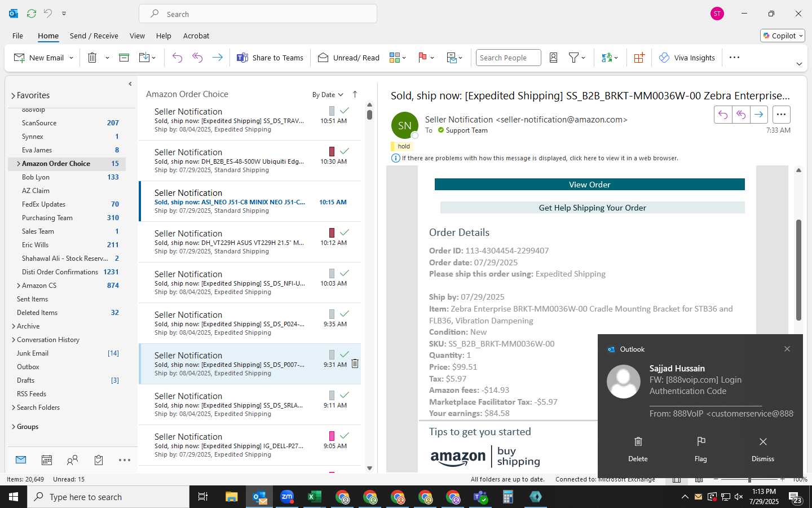Open Zoom from the taskbar
The width and height of the screenshot is (812, 508).
(x=287, y=497)
